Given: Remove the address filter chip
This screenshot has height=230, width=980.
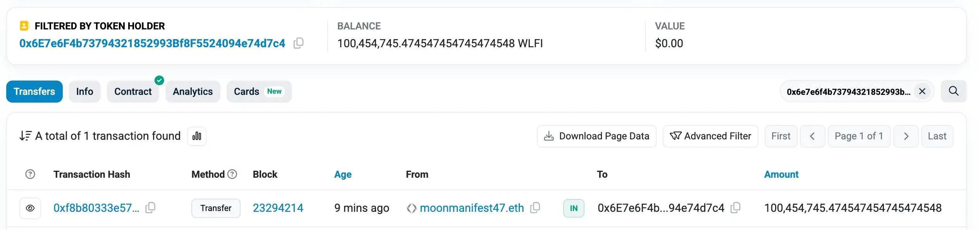Looking at the screenshot, I should point(922,91).
